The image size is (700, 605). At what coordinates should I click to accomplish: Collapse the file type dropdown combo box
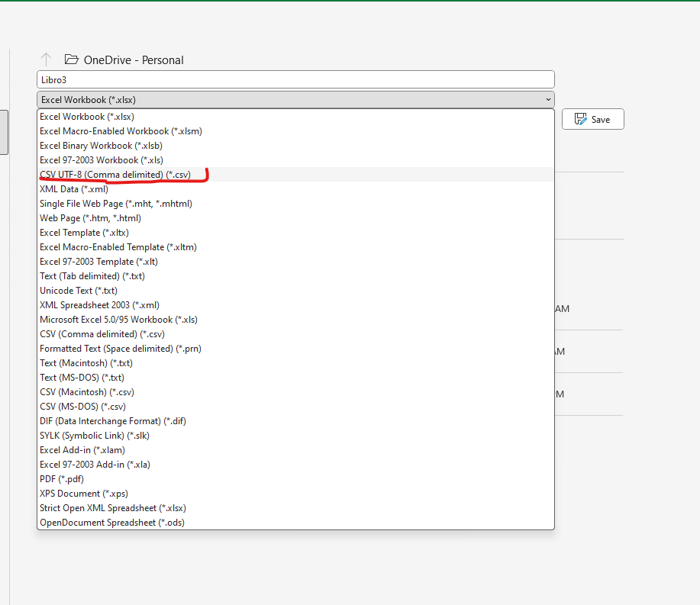point(295,99)
